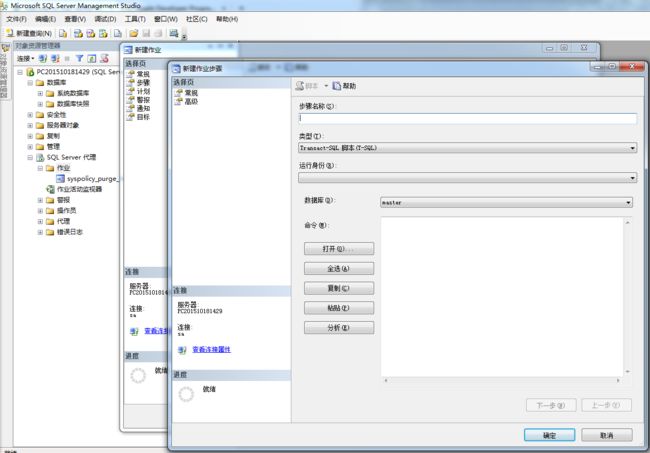650x453 pixels.
Task: Click the docked side tab icon at the left edge
Action: pyautogui.click(x=5, y=48)
